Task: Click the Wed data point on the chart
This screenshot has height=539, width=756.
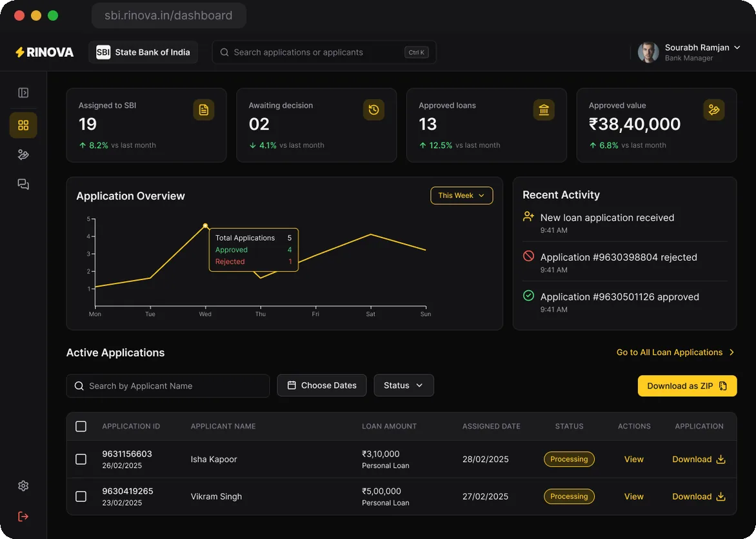Action: point(205,226)
